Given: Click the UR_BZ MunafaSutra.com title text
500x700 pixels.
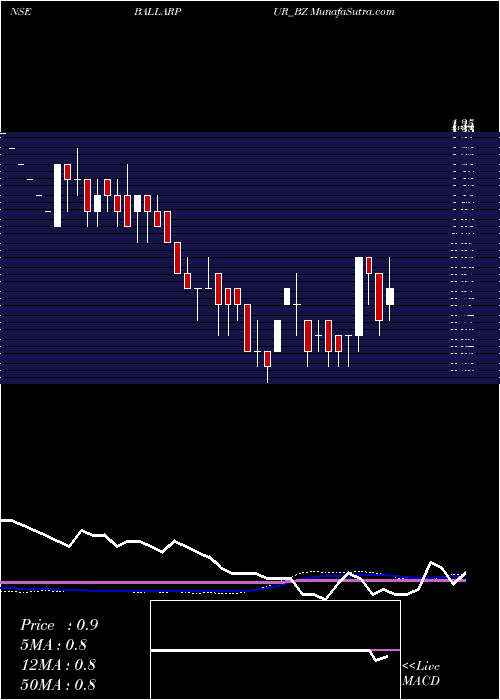Looking at the screenshot, I should click(x=334, y=12).
